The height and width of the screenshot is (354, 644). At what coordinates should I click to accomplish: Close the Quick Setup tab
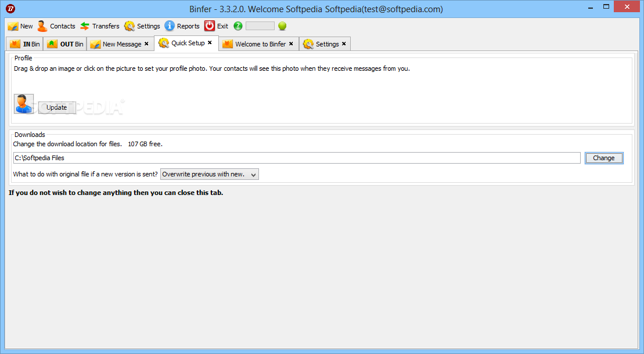pyautogui.click(x=210, y=42)
